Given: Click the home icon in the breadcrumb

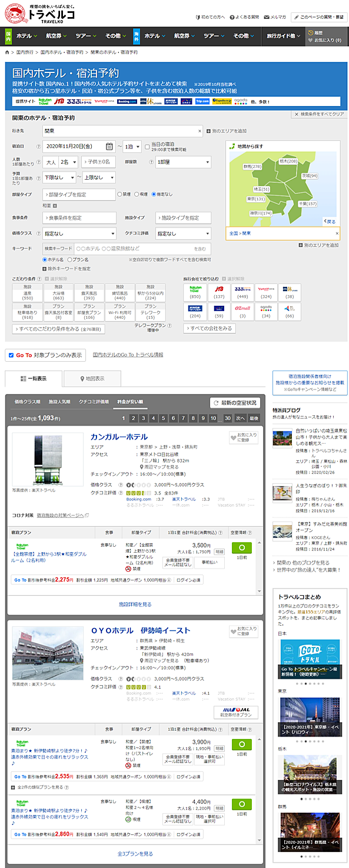Looking at the screenshot, I should pos(7,52).
